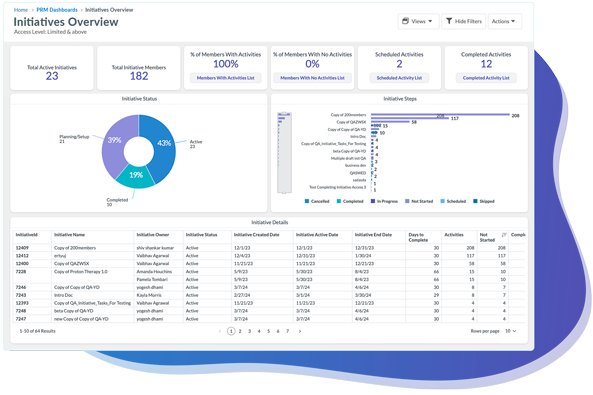Select page 1 in pagination

pos(231,331)
